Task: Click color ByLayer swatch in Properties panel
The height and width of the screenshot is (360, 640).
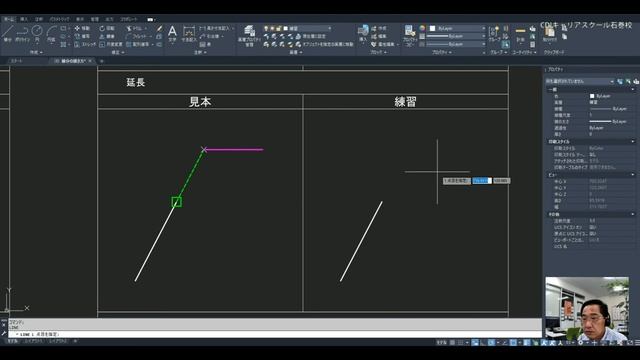Action: (592, 96)
